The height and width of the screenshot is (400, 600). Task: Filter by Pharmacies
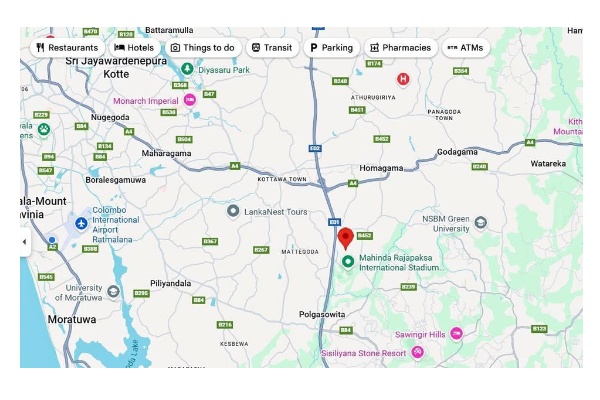[401, 48]
